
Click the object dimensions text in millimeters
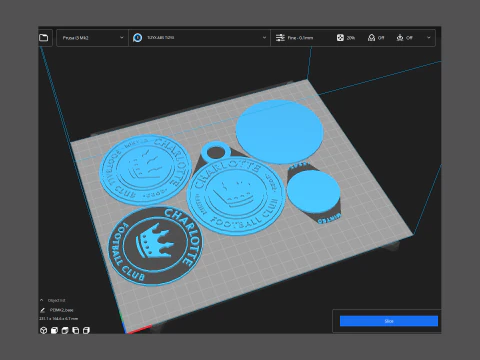[x=59, y=319]
